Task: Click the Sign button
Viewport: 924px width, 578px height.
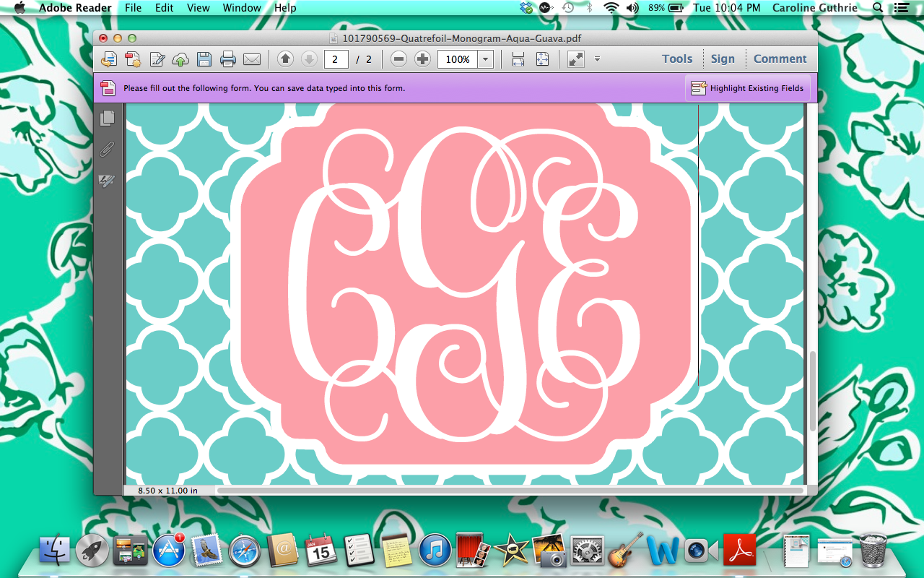Action: point(723,59)
